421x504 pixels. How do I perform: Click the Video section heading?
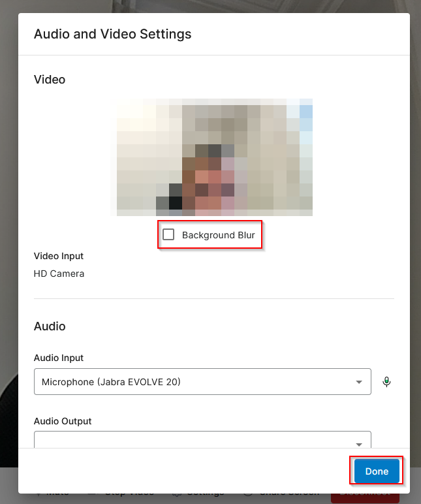pos(50,80)
